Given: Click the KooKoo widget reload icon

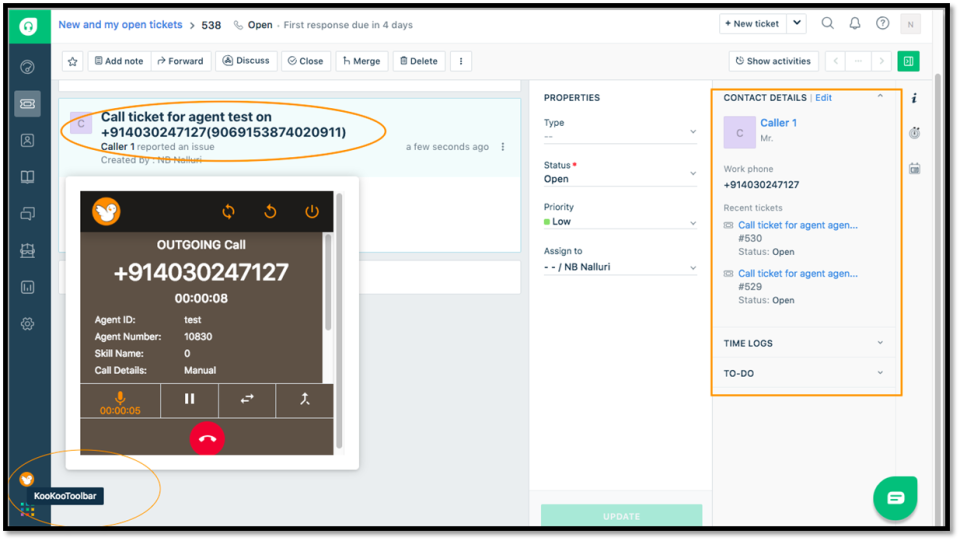Looking at the screenshot, I should (x=228, y=212).
